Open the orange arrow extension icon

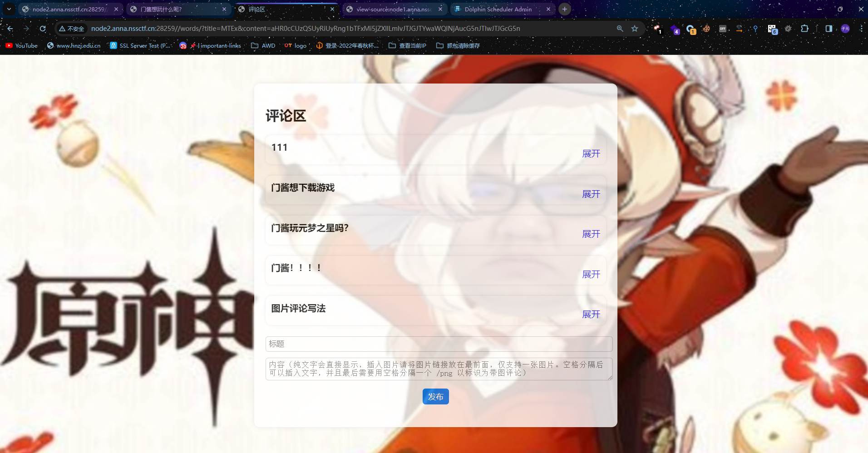tap(739, 29)
